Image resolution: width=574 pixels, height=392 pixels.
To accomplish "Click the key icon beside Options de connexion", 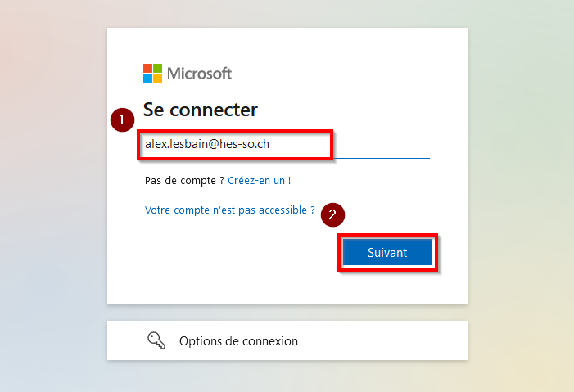I will click(156, 340).
